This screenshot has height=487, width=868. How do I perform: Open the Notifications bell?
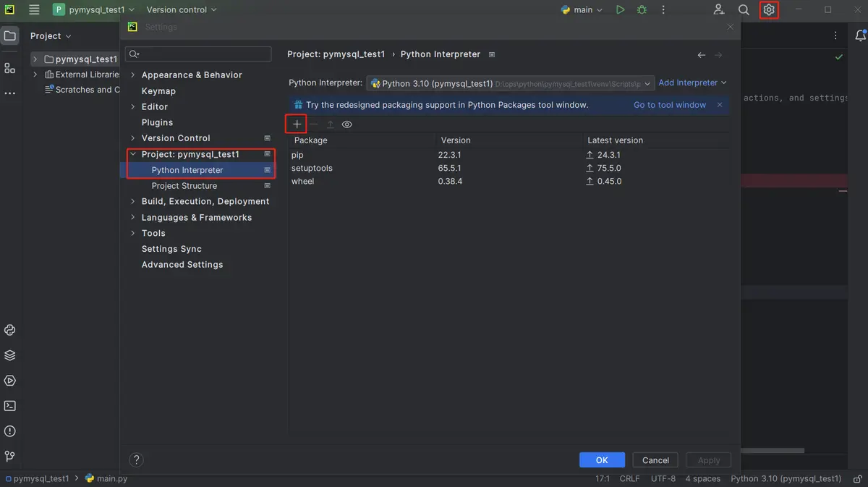pyautogui.click(x=860, y=35)
